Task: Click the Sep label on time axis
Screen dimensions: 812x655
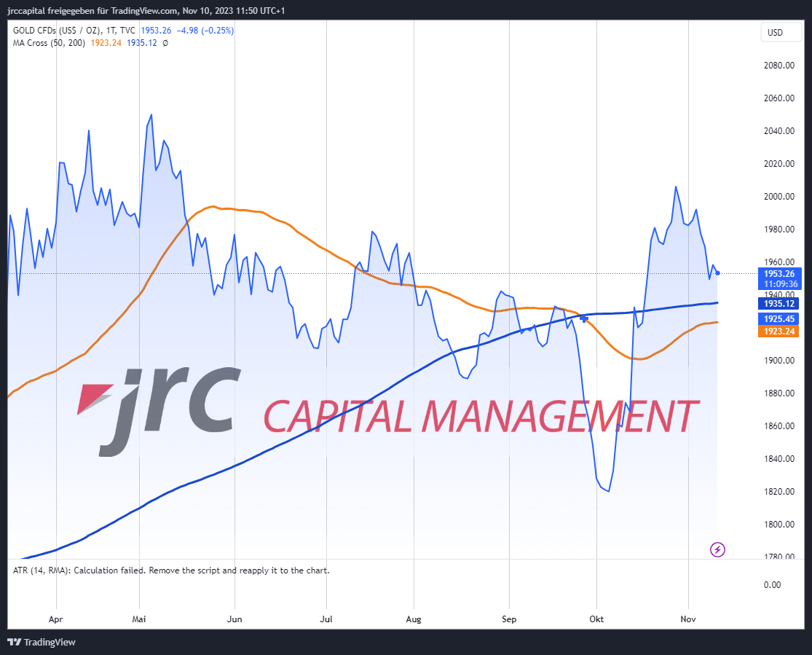Action: pos(509,619)
